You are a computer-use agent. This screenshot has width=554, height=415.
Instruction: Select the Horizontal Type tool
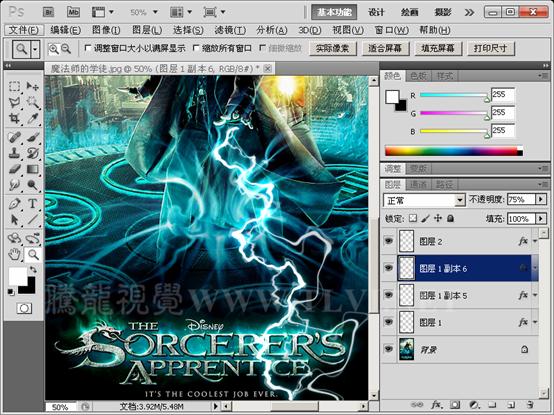click(33, 204)
